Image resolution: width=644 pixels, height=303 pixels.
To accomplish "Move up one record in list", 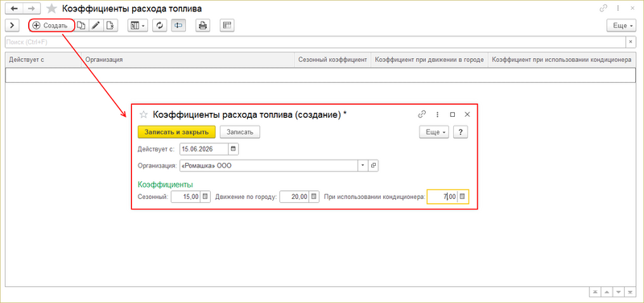I will pos(607,292).
